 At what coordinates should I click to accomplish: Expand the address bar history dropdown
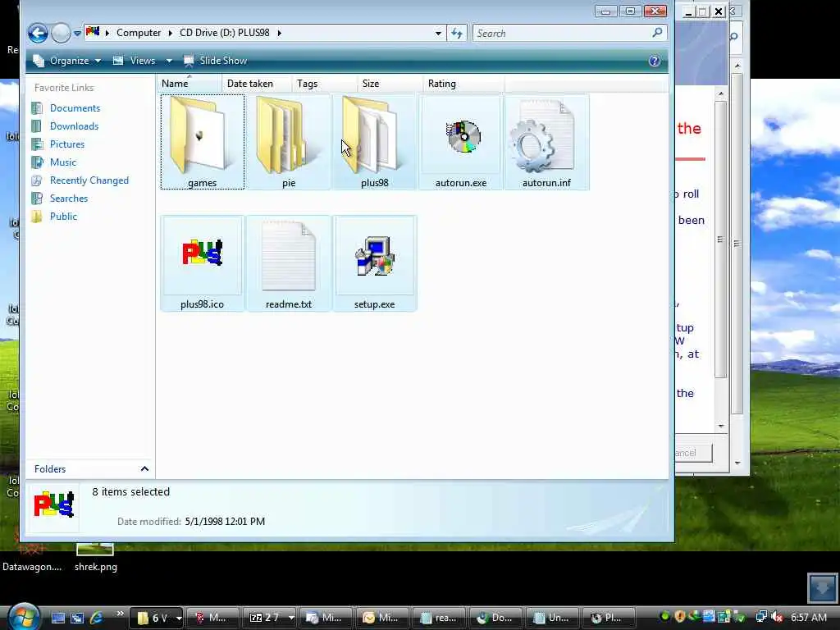click(x=438, y=33)
